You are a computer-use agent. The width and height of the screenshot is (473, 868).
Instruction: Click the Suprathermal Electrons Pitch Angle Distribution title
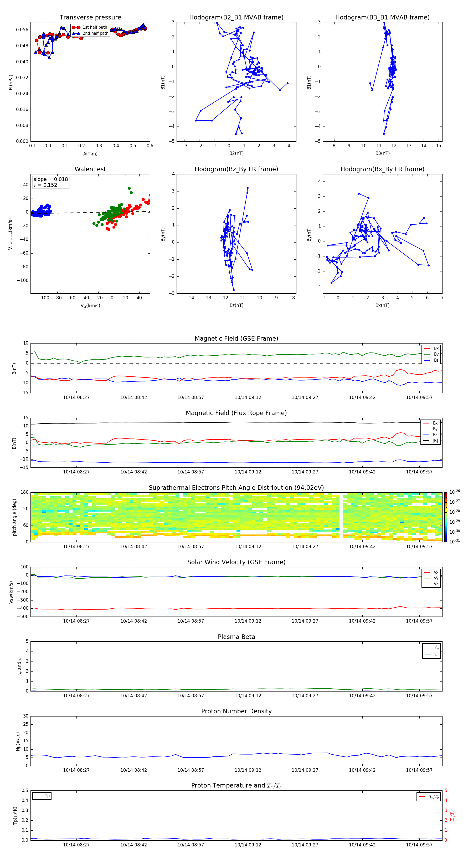[x=236, y=488]
